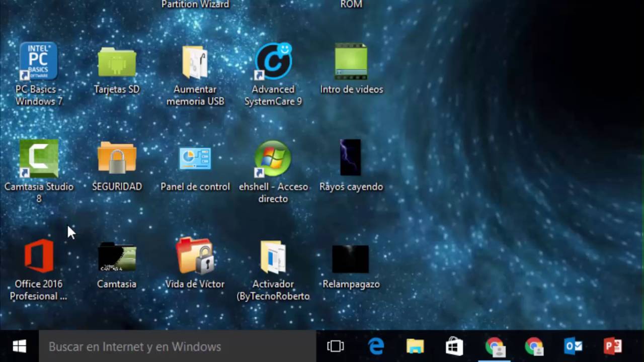Select the Aumentar memoria USB folder
The width and height of the screenshot is (644, 362).
[x=195, y=62]
